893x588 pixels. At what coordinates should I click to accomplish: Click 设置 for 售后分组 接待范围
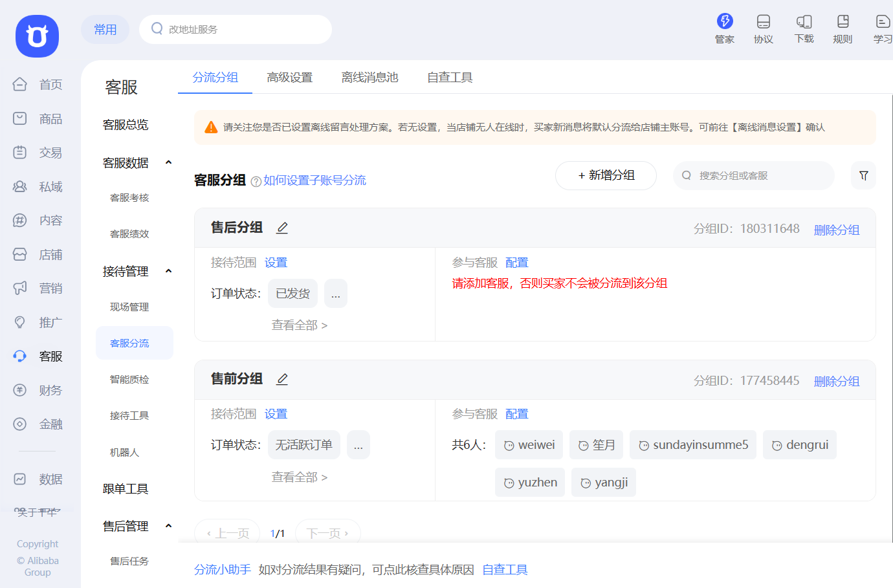click(x=276, y=263)
